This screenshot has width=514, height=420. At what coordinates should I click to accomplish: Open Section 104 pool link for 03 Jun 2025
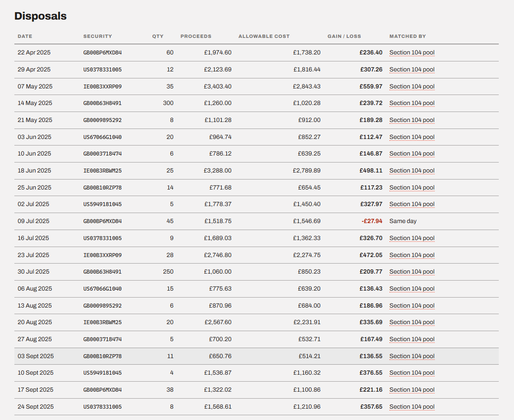pos(412,137)
